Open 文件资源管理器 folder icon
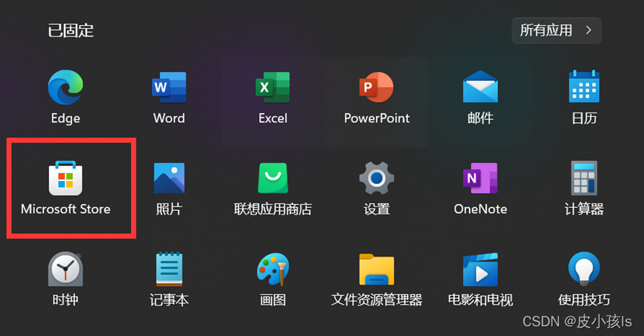The width and height of the screenshot is (644, 336). point(376,270)
